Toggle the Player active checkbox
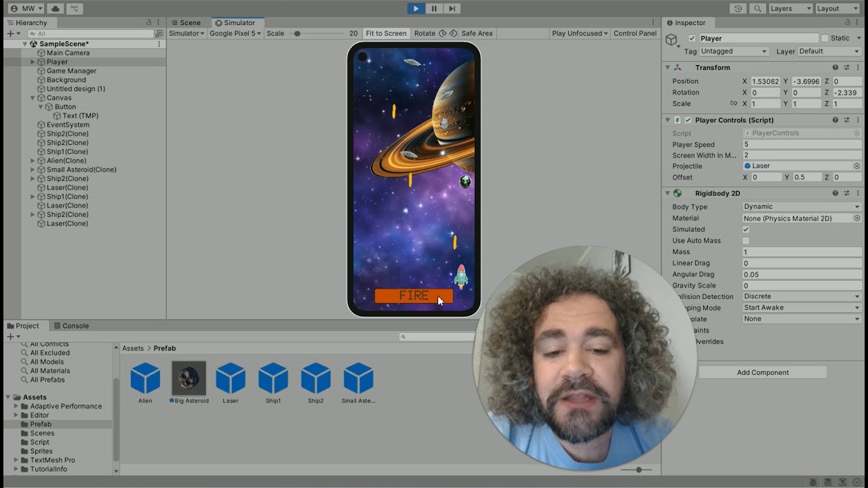The height and width of the screenshot is (488, 868). [692, 38]
